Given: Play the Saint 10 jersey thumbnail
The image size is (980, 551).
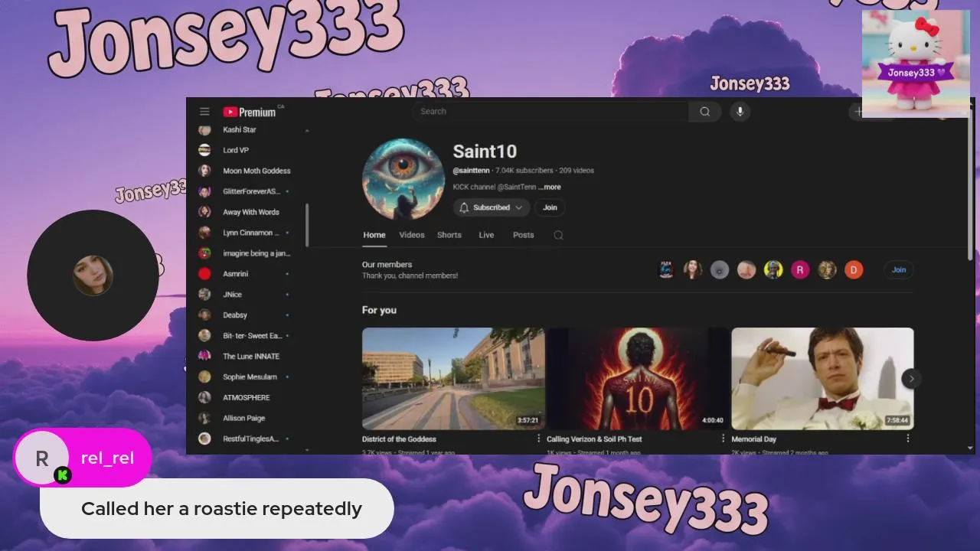Looking at the screenshot, I should click(638, 379).
